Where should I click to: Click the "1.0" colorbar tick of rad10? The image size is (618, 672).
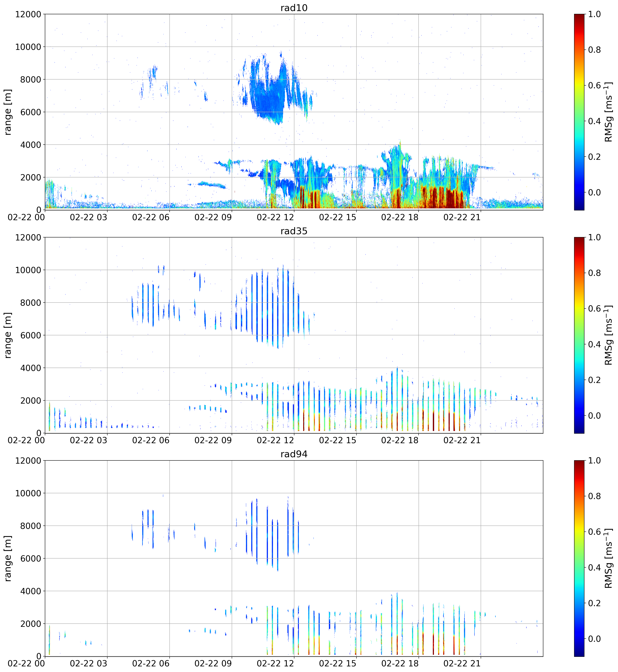594,14
